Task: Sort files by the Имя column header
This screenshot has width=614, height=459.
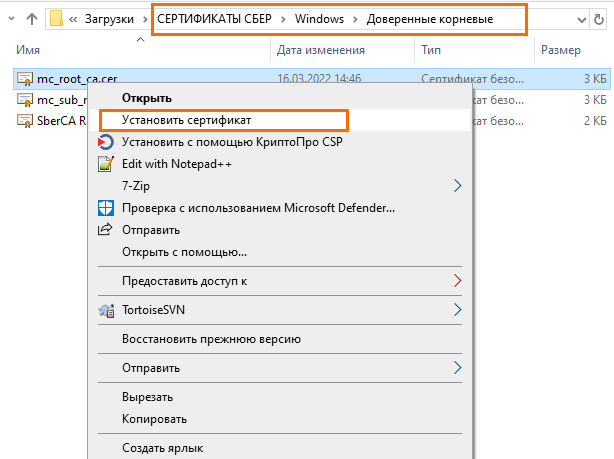Action: pyautogui.click(x=32, y=49)
